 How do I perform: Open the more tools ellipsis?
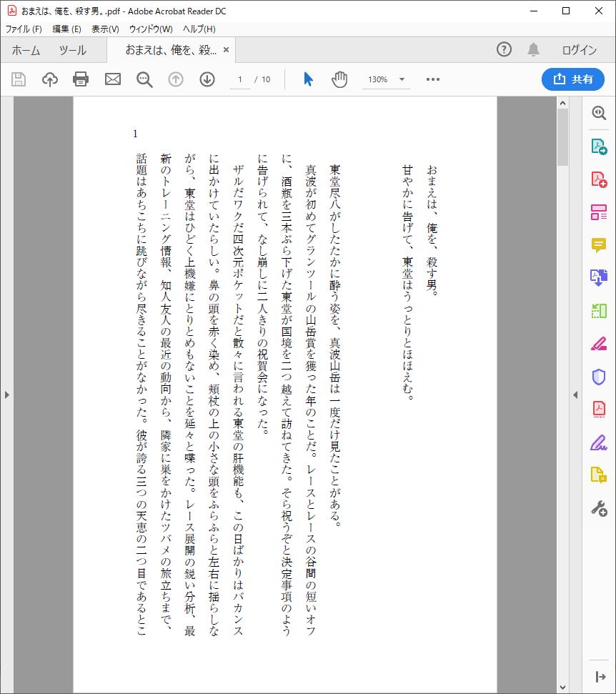(x=433, y=79)
